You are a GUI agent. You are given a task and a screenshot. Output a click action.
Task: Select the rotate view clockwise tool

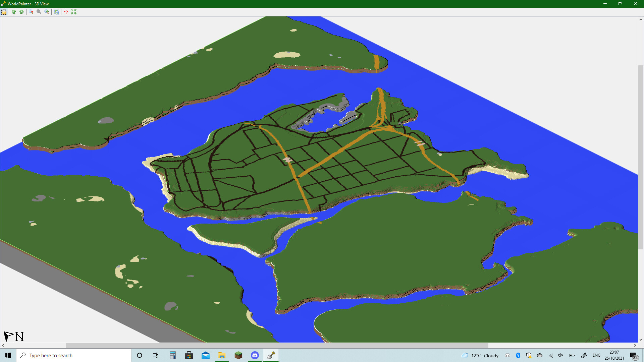point(21,12)
